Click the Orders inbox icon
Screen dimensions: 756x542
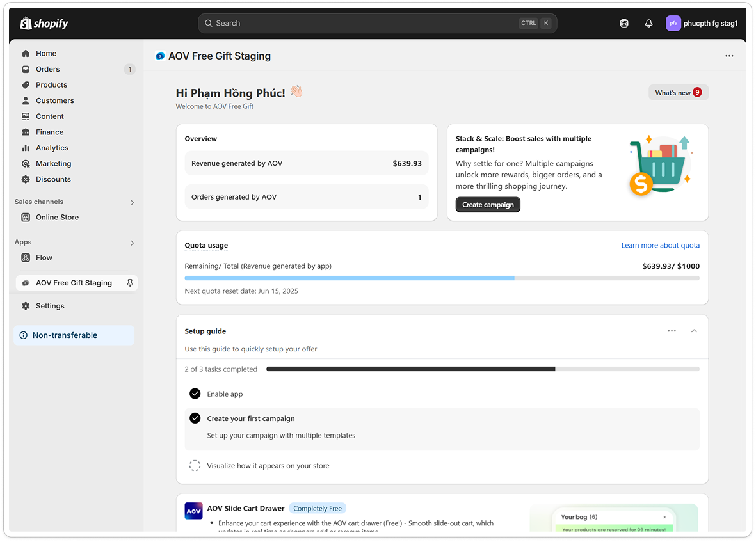click(26, 69)
